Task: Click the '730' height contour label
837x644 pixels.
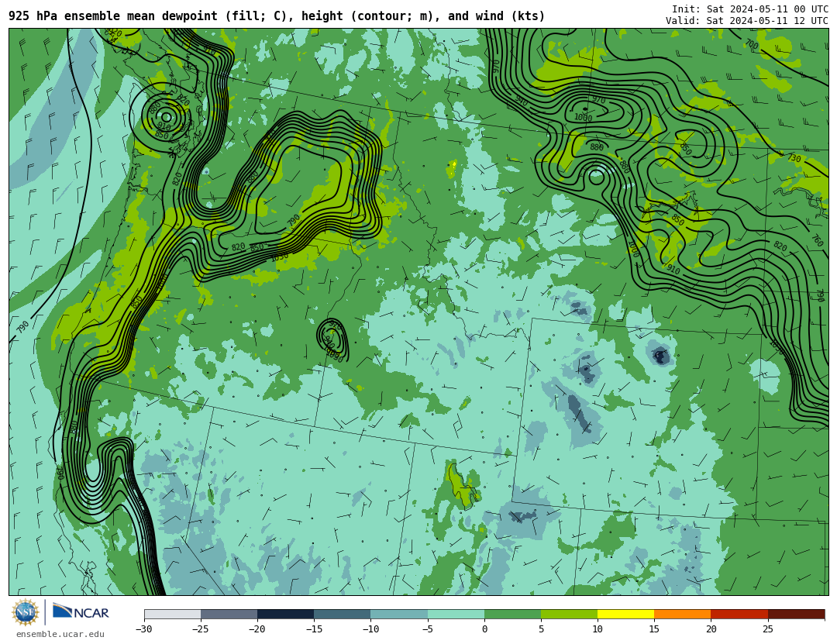Action: tap(794, 159)
